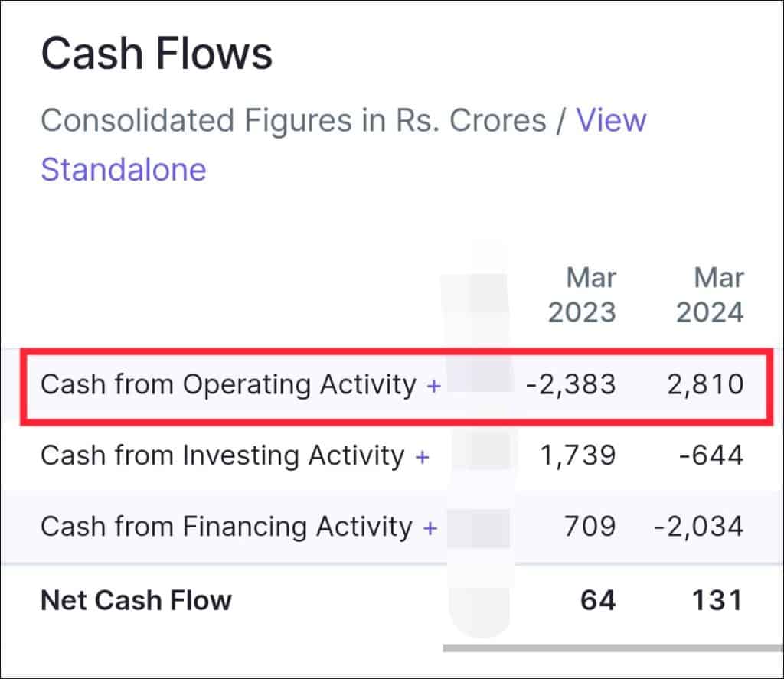
Task: Expand Cash from Investing Activity plus icon
Action: pyautogui.click(x=422, y=457)
